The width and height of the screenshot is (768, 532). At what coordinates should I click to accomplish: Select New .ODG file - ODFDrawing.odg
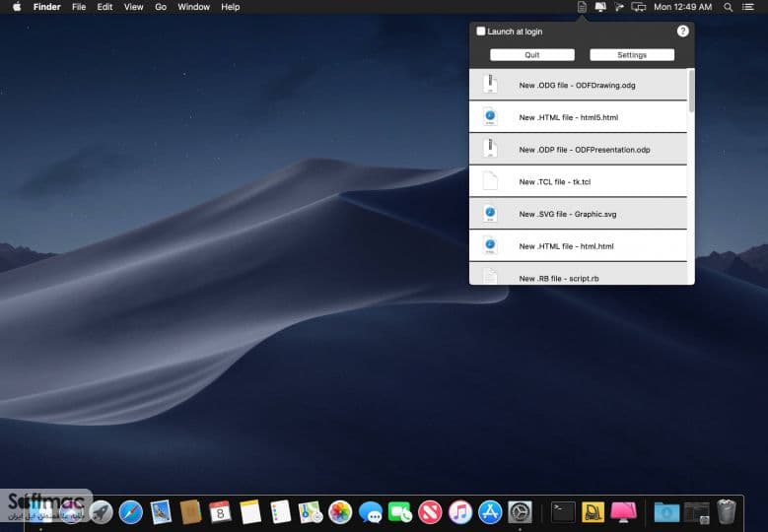tap(578, 85)
